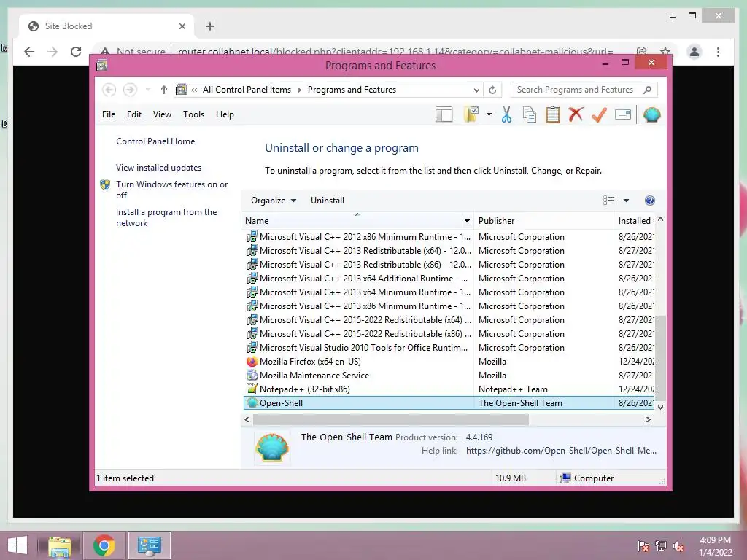
Task: Open the Name column filter dropdown
Action: (x=467, y=221)
